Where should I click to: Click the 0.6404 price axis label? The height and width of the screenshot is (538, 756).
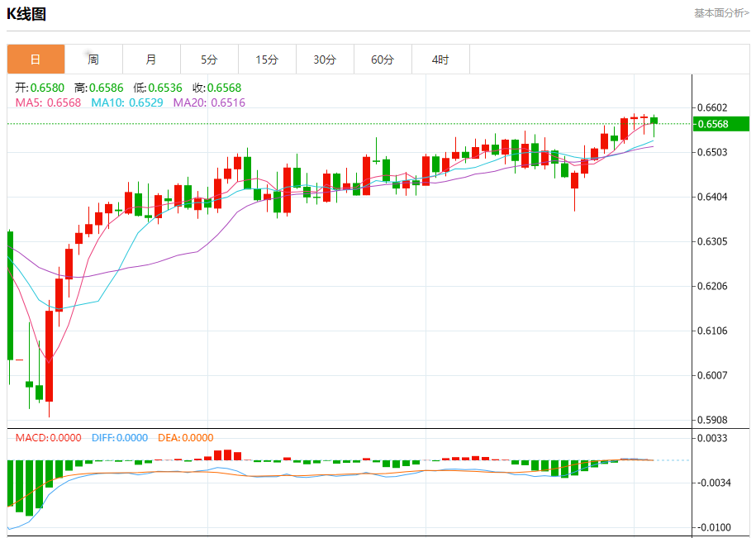point(712,197)
